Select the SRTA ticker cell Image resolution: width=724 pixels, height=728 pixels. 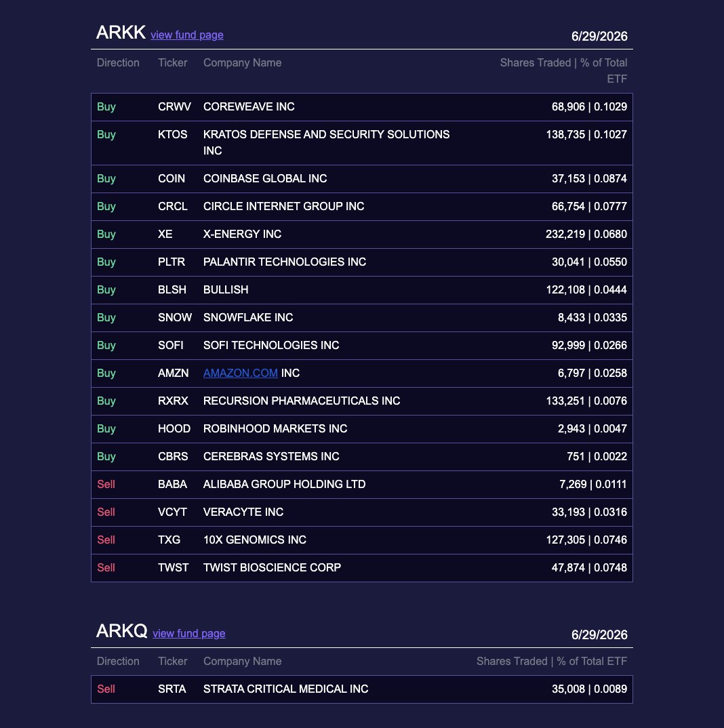point(172,689)
